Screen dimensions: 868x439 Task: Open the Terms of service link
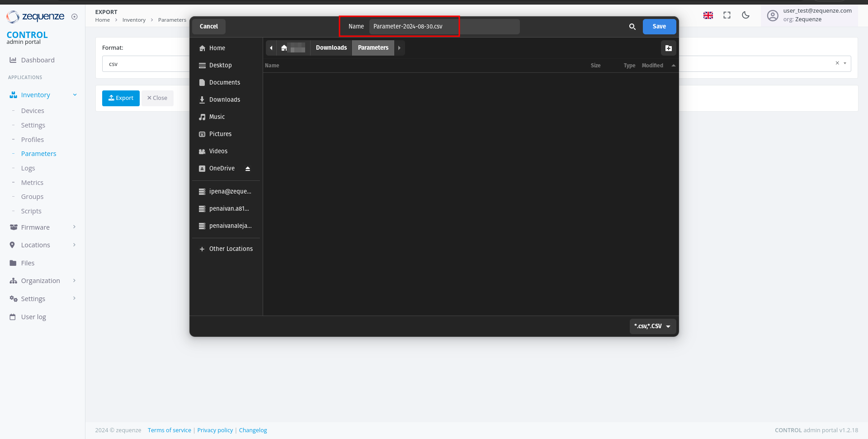point(169,430)
